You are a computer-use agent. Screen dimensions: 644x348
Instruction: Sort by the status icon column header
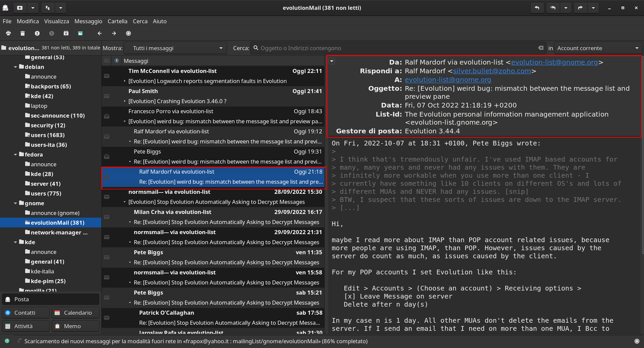point(107,60)
